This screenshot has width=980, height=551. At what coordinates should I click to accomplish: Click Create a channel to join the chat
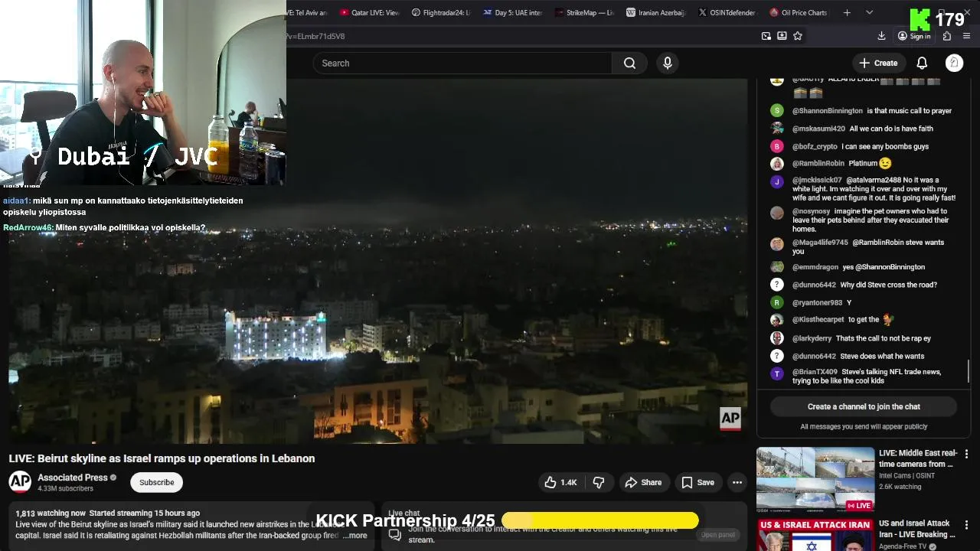[x=864, y=406]
